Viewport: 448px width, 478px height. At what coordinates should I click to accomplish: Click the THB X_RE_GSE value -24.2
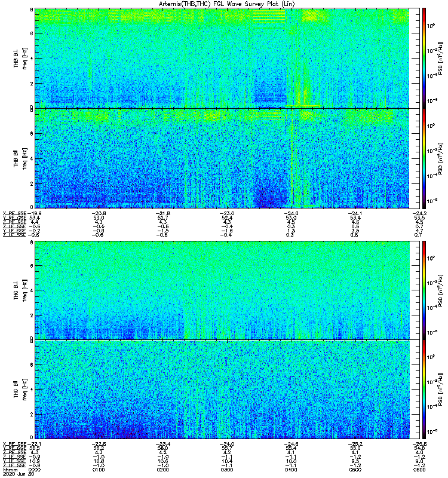click(x=420, y=213)
